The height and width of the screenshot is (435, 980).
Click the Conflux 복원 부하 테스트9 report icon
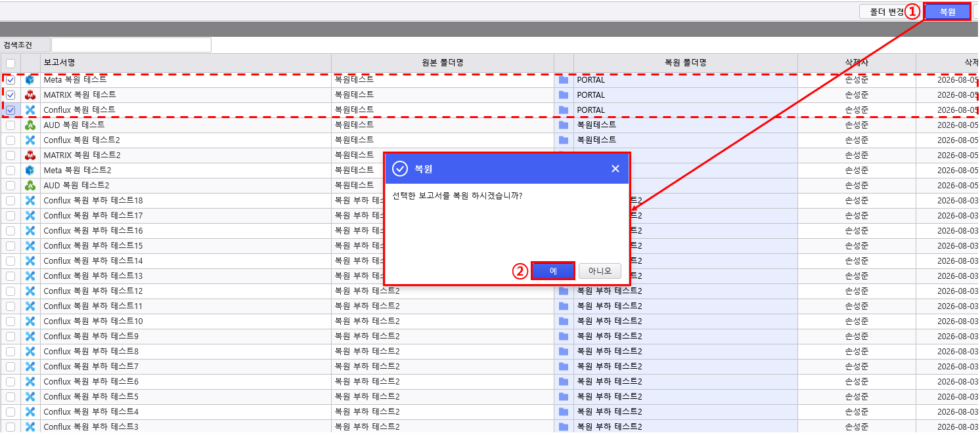[30, 336]
